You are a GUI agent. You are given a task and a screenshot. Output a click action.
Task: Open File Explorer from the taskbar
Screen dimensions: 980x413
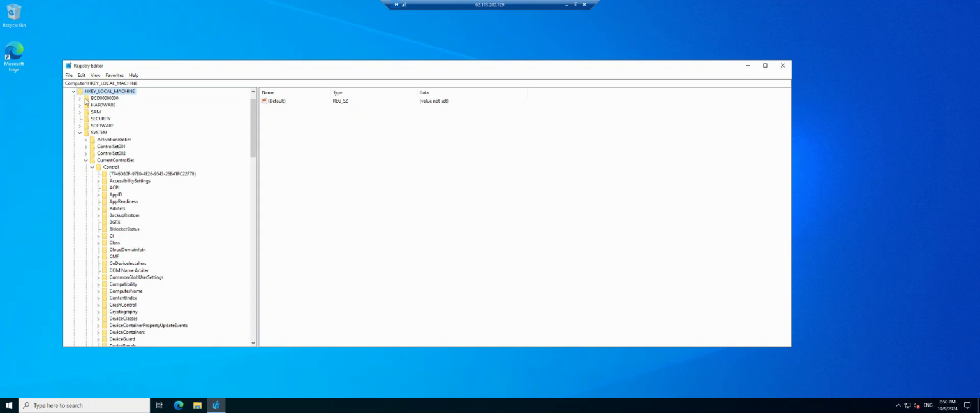[x=198, y=405]
